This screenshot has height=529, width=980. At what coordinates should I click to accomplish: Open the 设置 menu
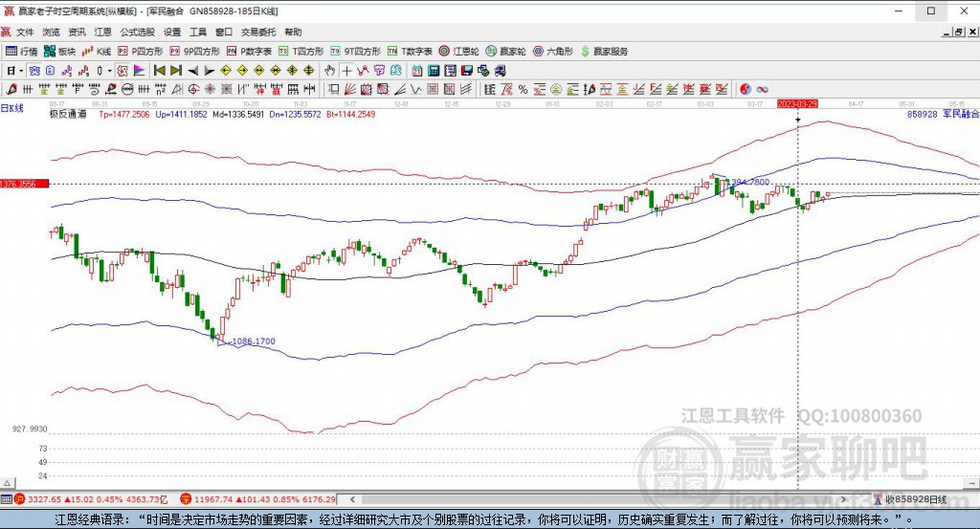coord(172,32)
